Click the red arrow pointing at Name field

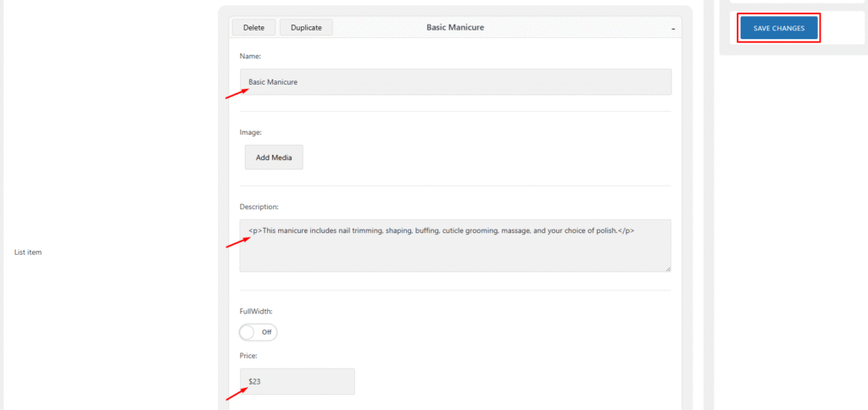238,92
